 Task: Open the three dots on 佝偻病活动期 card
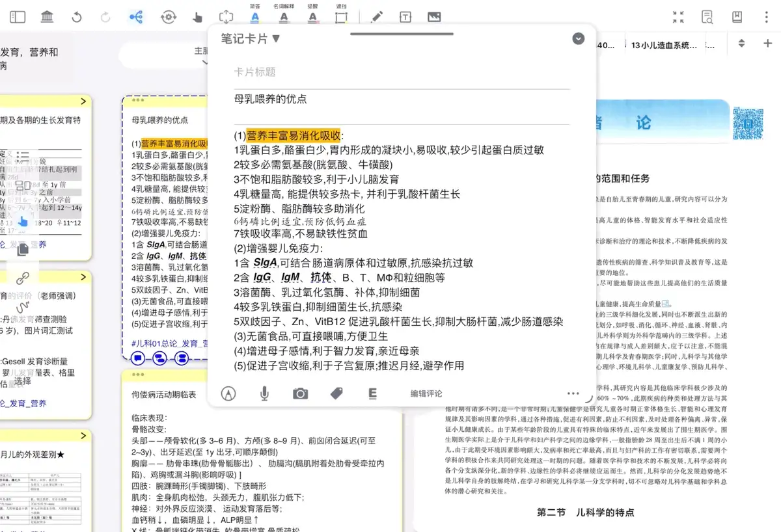pyautogui.click(x=137, y=375)
